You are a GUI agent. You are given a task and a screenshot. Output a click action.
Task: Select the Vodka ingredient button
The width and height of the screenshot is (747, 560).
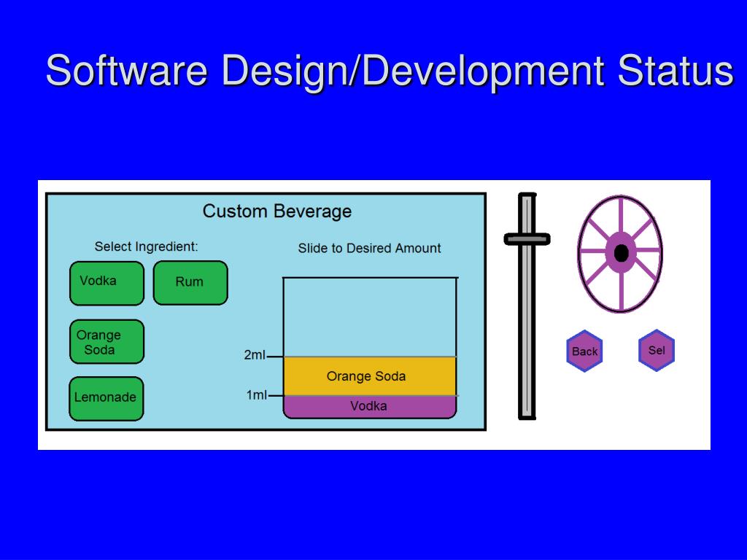(107, 284)
